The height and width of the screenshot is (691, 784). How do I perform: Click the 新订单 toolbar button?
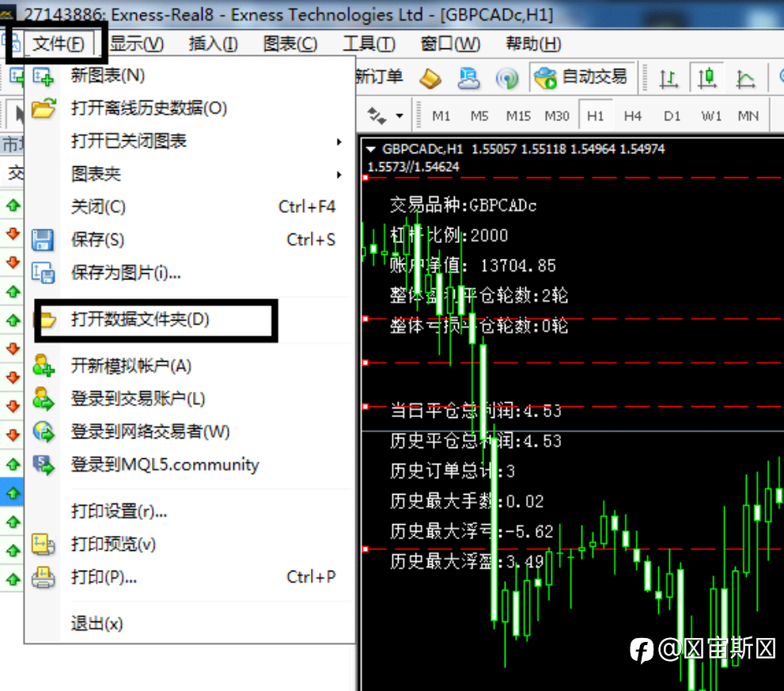pyautogui.click(x=379, y=77)
